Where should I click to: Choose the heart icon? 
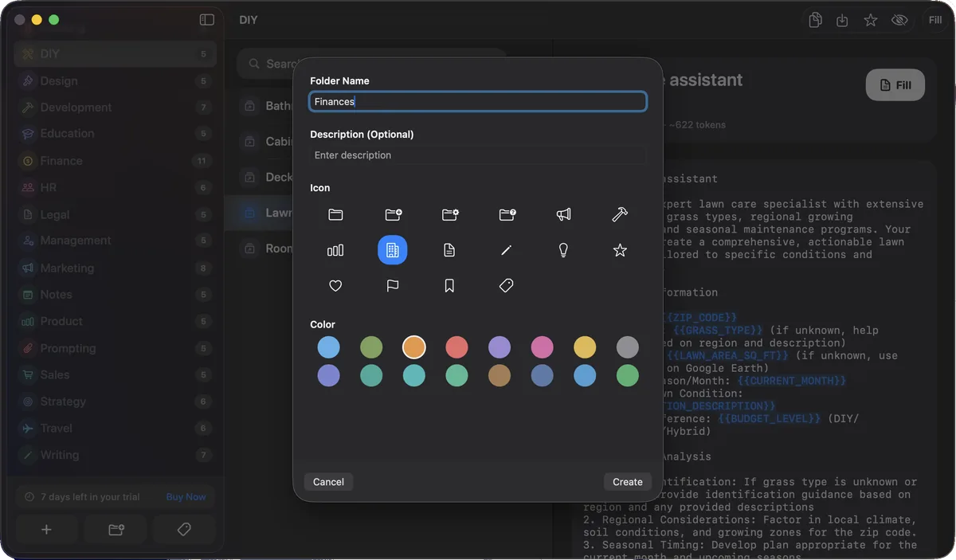tap(335, 286)
